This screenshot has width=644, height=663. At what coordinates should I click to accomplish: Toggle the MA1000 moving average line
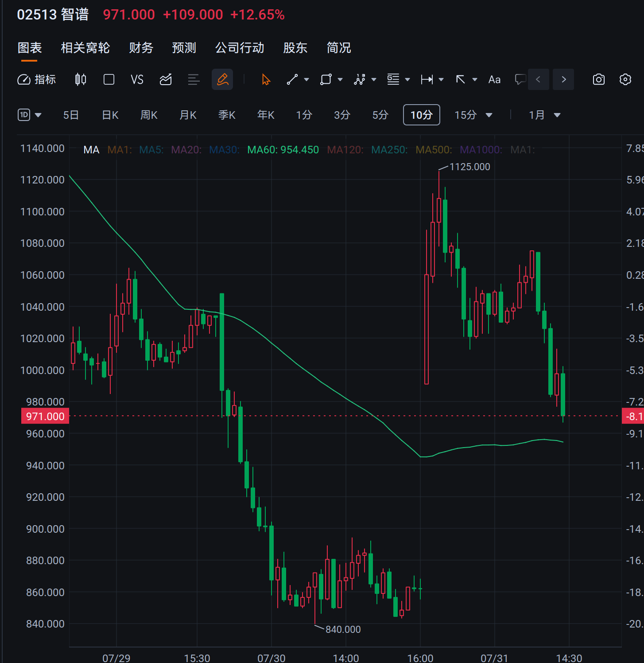point(481,150)
